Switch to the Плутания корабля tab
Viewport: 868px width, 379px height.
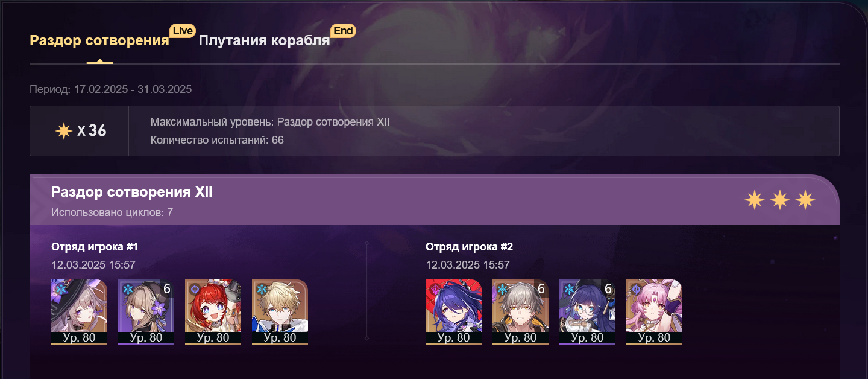[264, 40]
